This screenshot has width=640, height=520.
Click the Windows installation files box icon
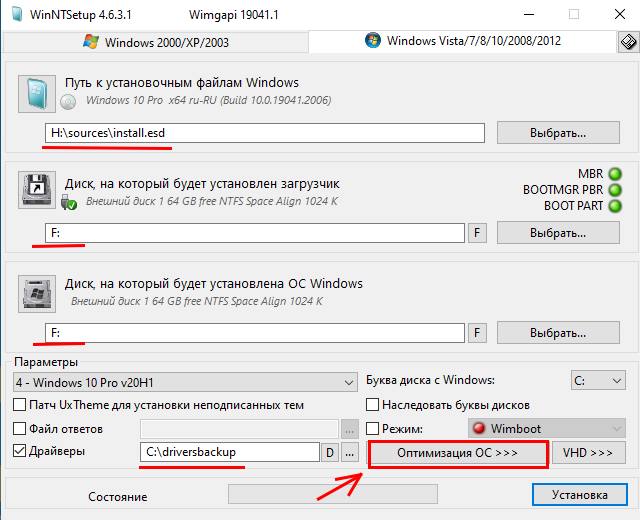(x=37, y=94)
